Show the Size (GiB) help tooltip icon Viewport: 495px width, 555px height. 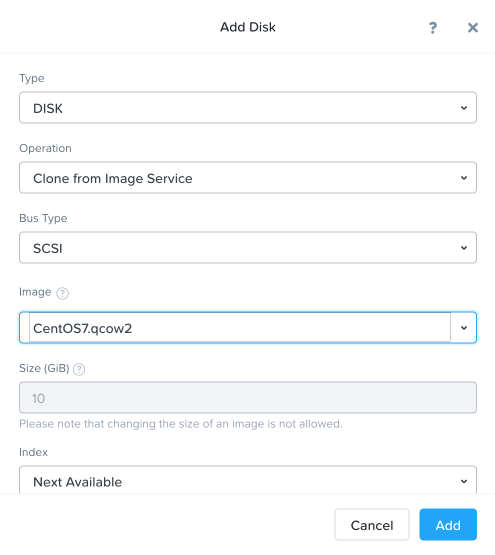[x=79, y=369]
